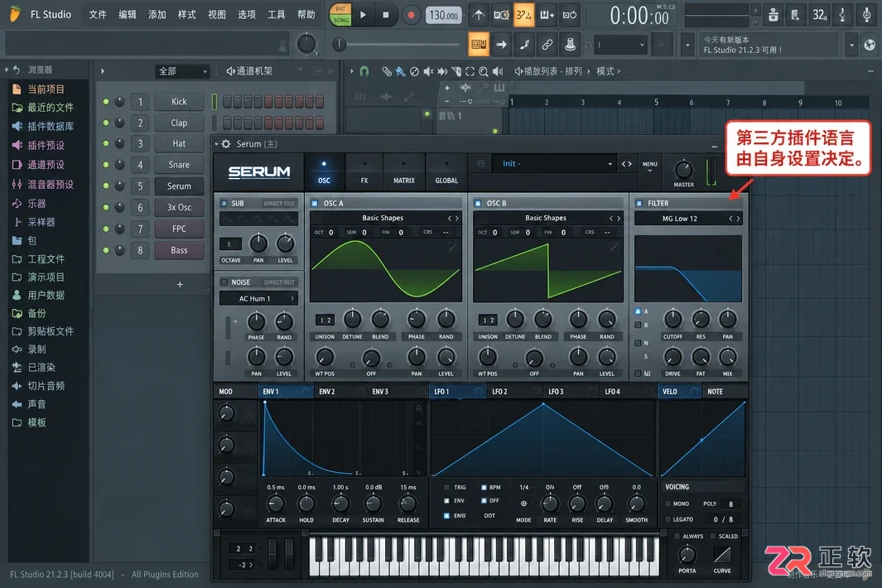
Task: Click the chain link icon in the toolbar
Action: (x=547, y=45)
